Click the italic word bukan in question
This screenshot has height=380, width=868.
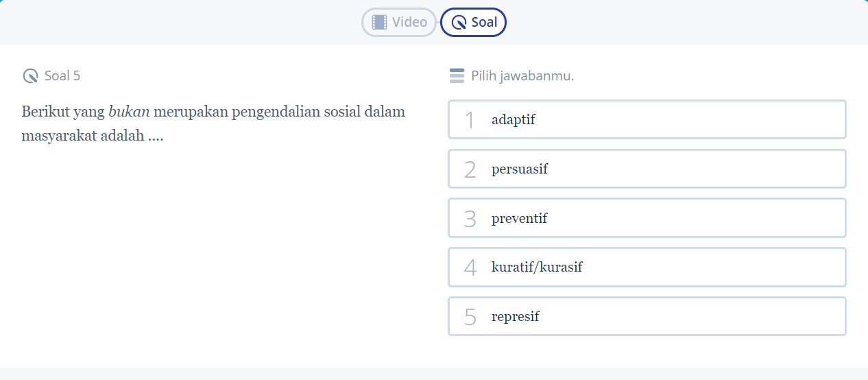coord(129,112)
